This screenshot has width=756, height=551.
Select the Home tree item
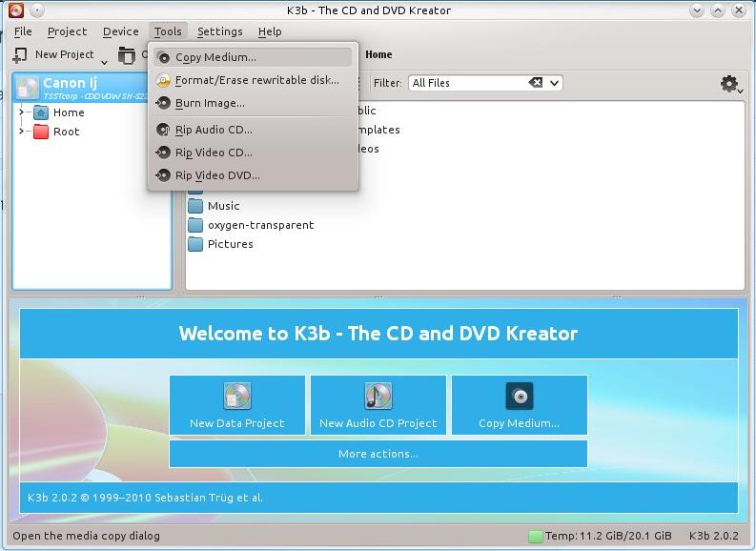(x=69, y=112)
